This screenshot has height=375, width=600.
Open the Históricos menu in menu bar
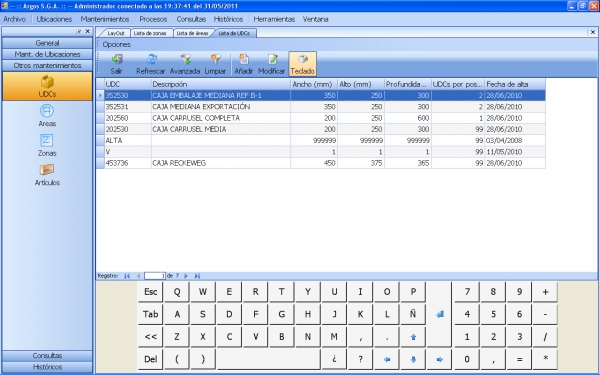tap(228, 19)
